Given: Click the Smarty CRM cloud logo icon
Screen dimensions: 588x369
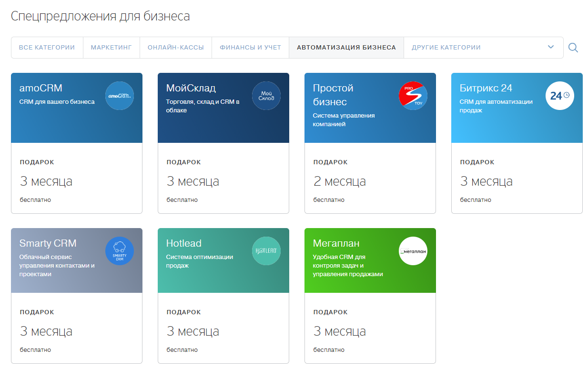Looking at the screenshot, I should (x=120, y=251).
